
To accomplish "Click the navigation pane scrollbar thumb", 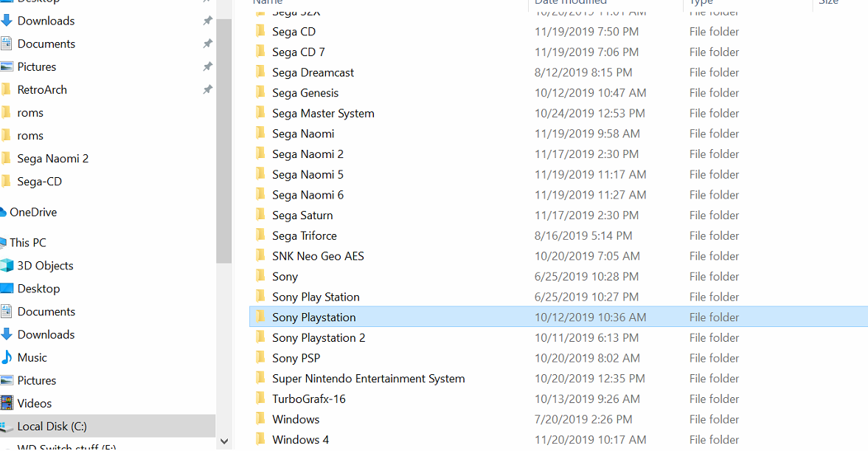I will point(224,141).
